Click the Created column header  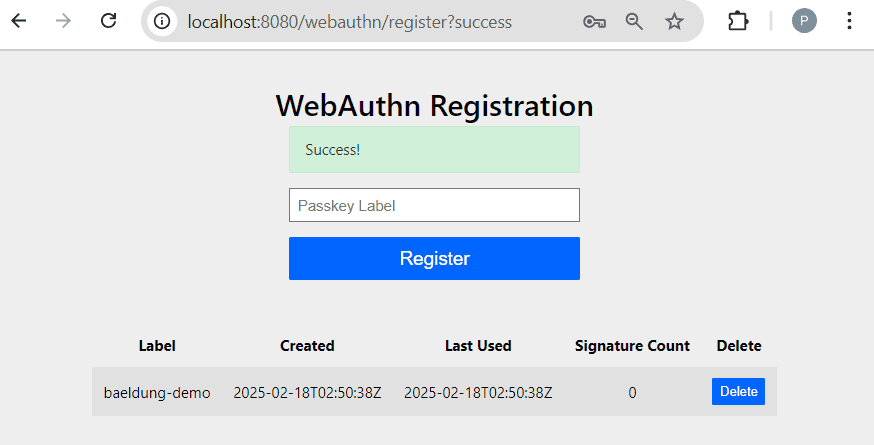[x=307, y=346]
